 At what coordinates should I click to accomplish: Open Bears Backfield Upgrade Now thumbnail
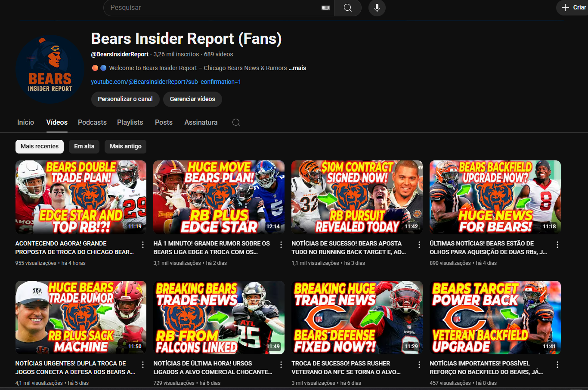495,197
